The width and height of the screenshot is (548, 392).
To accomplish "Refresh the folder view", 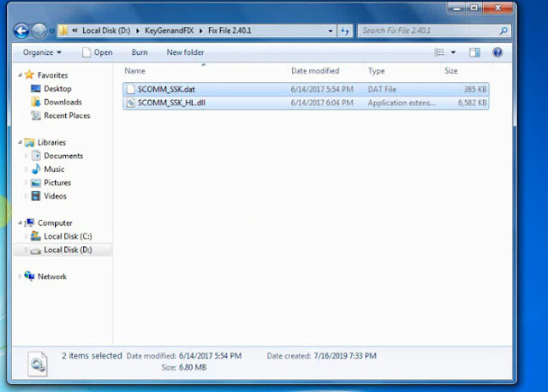I will click(345, 31).
